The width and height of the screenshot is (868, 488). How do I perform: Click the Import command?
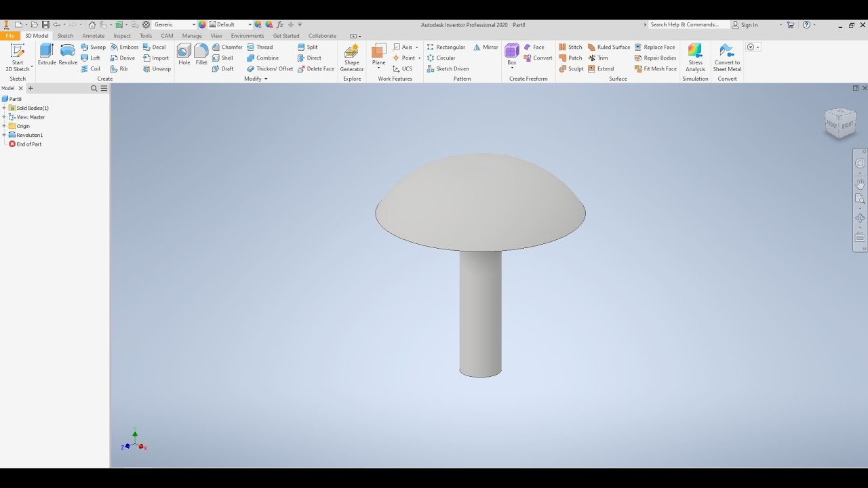(x=156, y=58)
